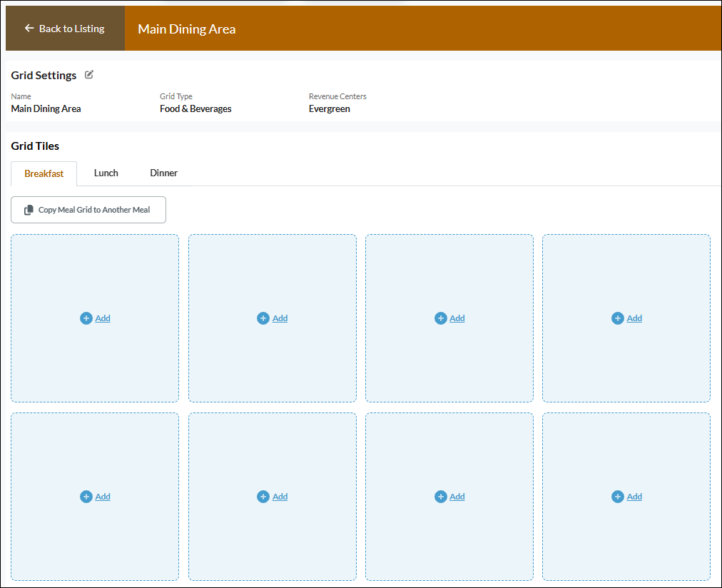Screen dimensions: 722x588
Task: Click plus icon in first top-row tile
Action: pos(86,318)
